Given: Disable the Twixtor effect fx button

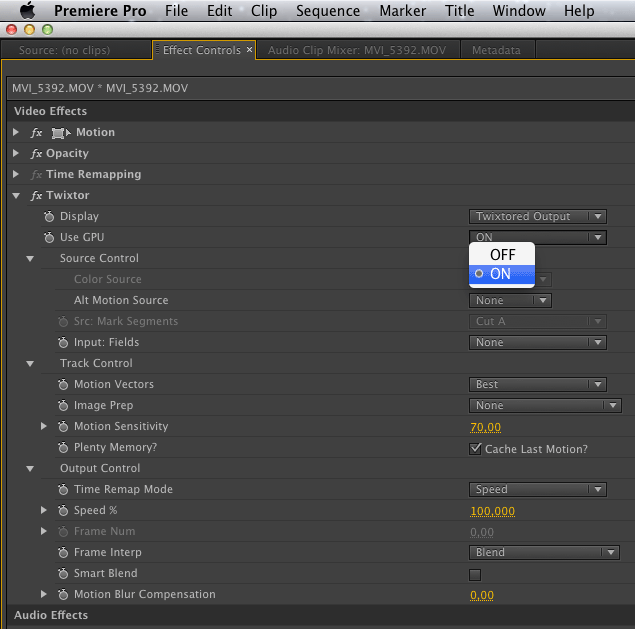Looking at the screenshot, I should [36, 196].
